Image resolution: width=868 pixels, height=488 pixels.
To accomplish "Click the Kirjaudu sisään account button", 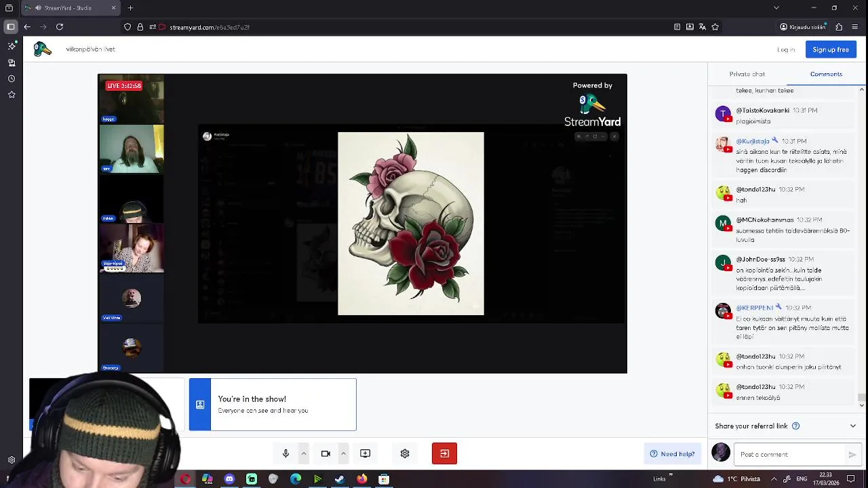I will coord(804,27).
